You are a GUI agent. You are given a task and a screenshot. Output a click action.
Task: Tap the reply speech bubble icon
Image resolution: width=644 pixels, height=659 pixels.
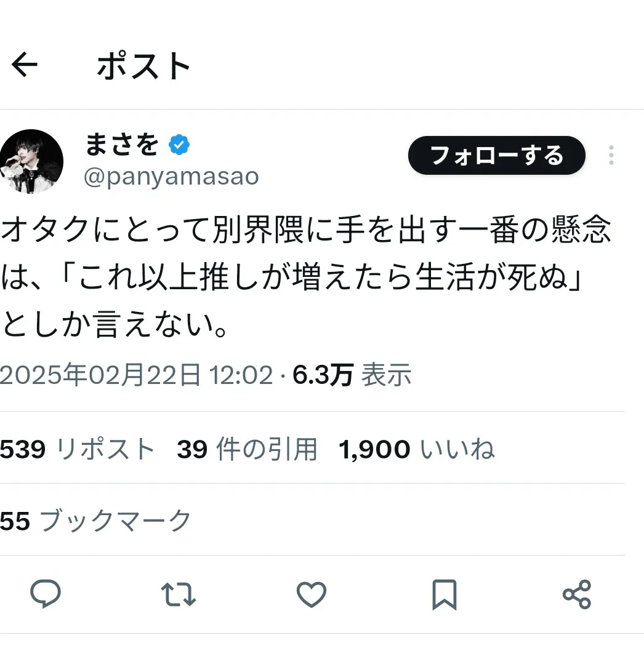click(x=46, y=594)
